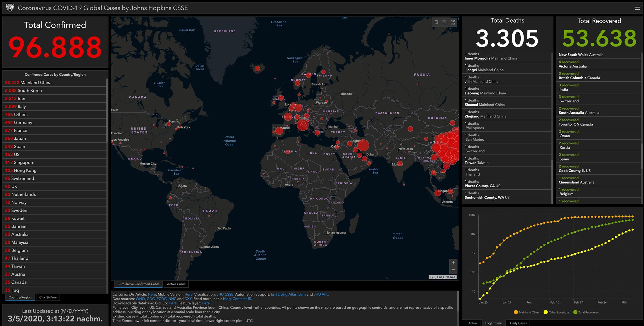
Task: Click the red bubble over Iceland
Action: [257, 68]
